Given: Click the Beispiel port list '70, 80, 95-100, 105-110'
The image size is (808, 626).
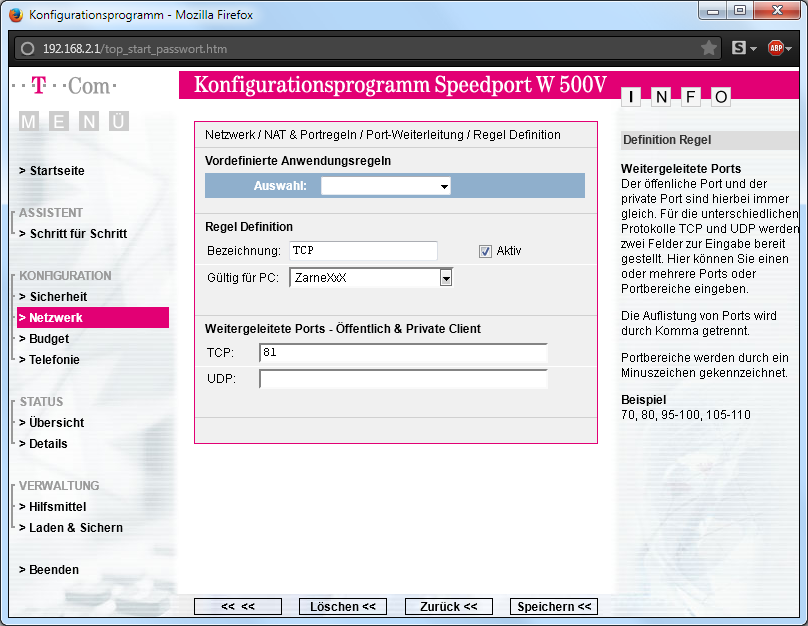Looking at the screenshot, I should (x=685, y=415).
